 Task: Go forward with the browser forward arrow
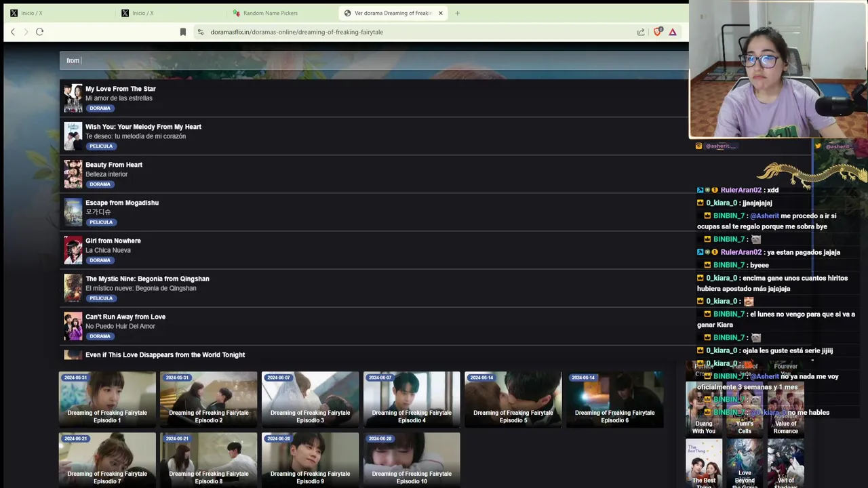tap(26, 32)
